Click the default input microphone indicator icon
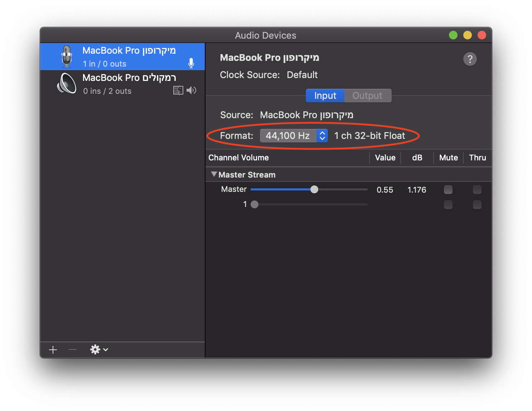 (x=191, y=63)
